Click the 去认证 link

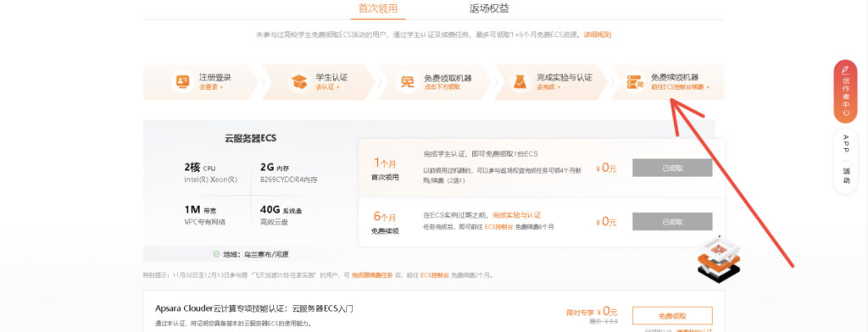coord(327,87)
